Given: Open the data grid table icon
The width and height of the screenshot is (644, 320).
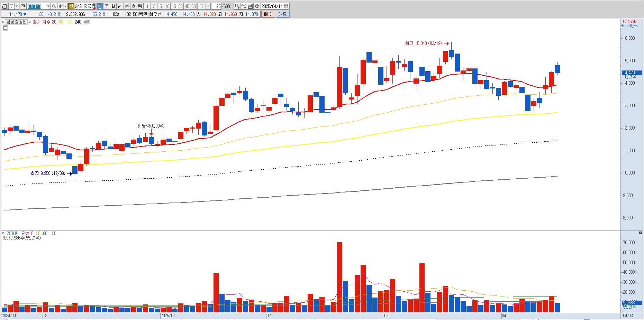Looking at the screenshot, I should pos(6,28).
